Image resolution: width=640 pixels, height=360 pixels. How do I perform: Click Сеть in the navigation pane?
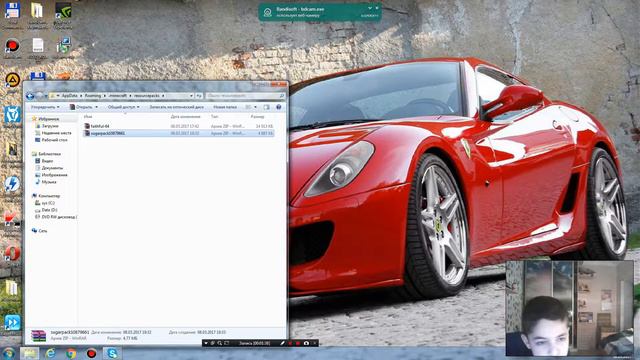point(42,231)
